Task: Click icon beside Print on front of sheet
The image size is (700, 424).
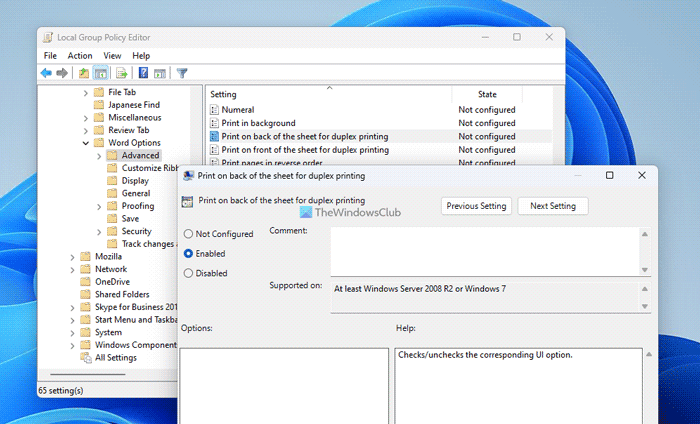Action: (x=214, y=150)
